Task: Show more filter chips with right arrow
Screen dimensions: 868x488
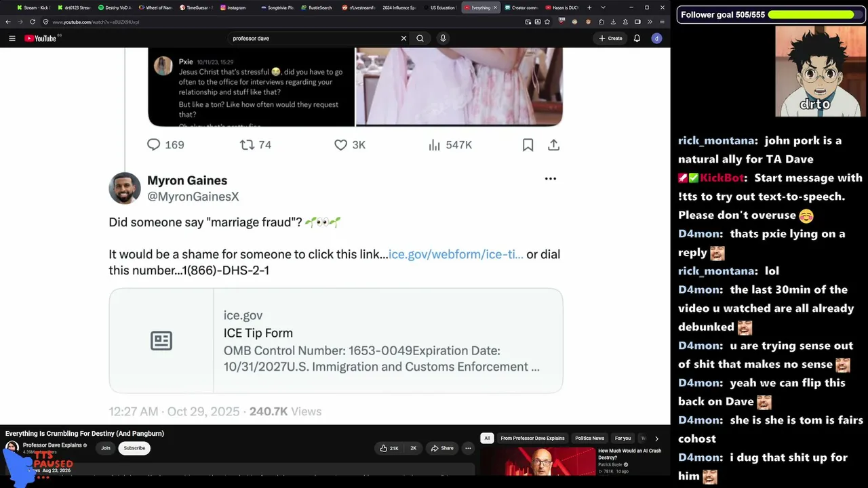Action: 656,439
